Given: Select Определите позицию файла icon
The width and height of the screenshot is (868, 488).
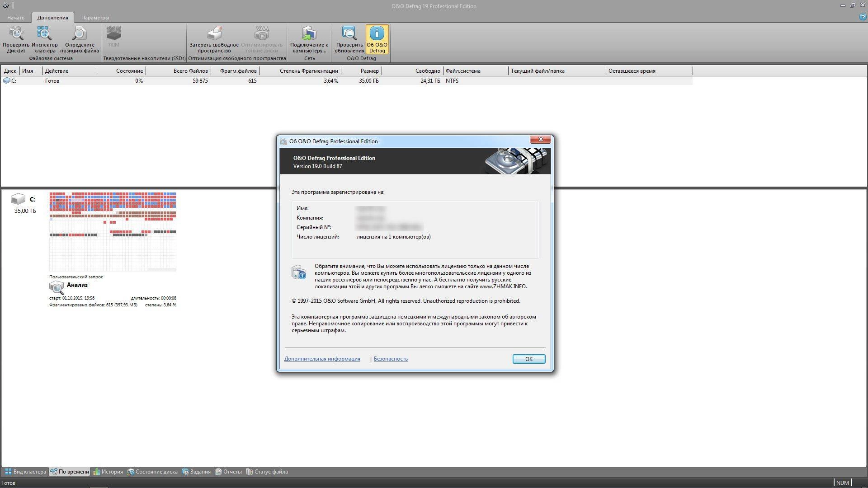Looking at the screenshot, I should 80,39.
